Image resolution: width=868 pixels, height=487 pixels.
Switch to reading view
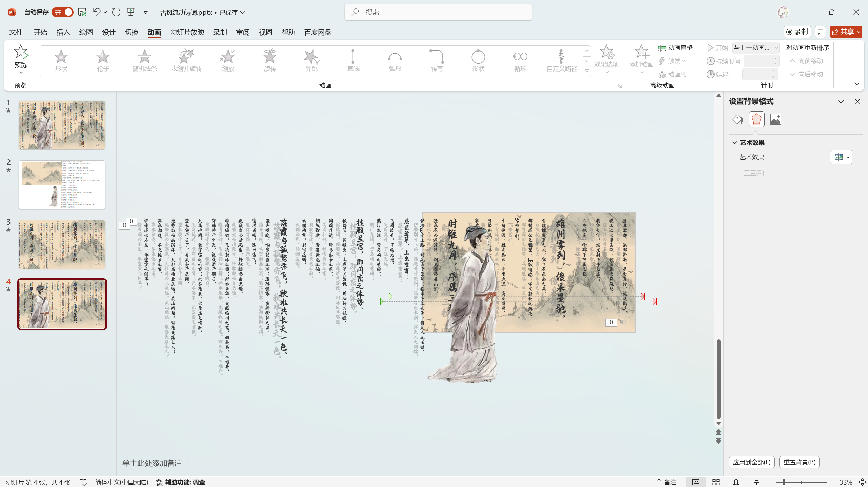click(x=736, y=482)
